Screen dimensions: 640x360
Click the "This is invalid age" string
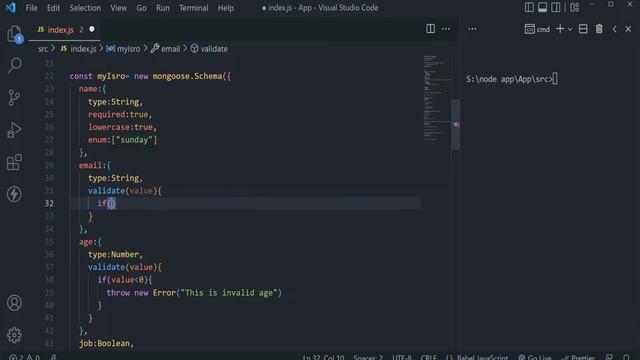[229, 293]
